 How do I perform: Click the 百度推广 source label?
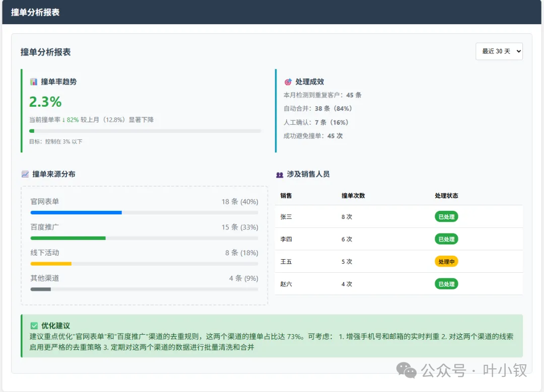click(45, 227)
